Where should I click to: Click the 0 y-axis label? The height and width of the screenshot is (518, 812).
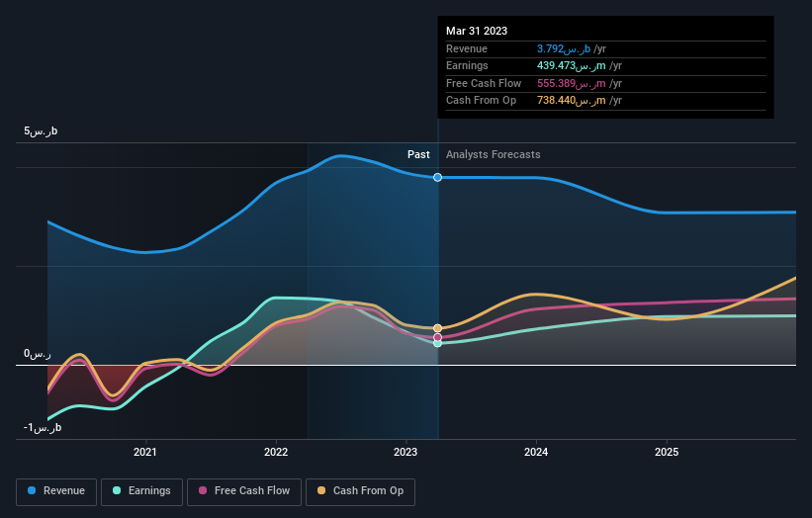38,354
